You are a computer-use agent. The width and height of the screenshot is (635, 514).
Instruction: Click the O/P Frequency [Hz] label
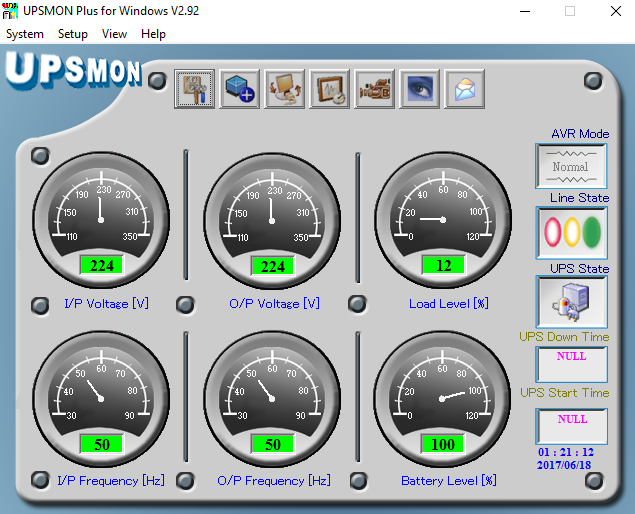[274, 481]
